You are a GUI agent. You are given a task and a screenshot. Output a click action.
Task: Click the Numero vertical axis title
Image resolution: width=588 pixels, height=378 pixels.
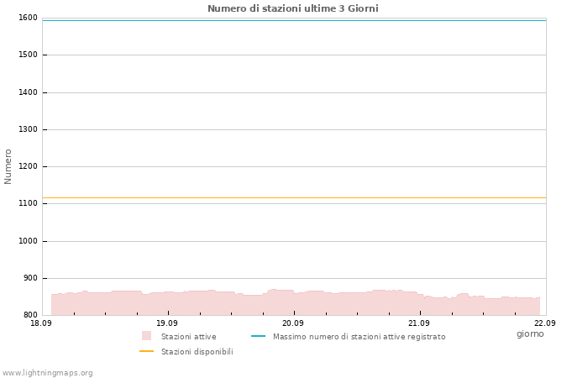point(8,166)
